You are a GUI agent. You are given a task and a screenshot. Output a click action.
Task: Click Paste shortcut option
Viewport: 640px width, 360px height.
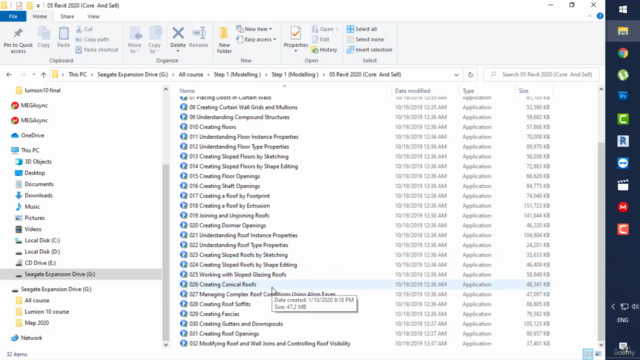97,50
